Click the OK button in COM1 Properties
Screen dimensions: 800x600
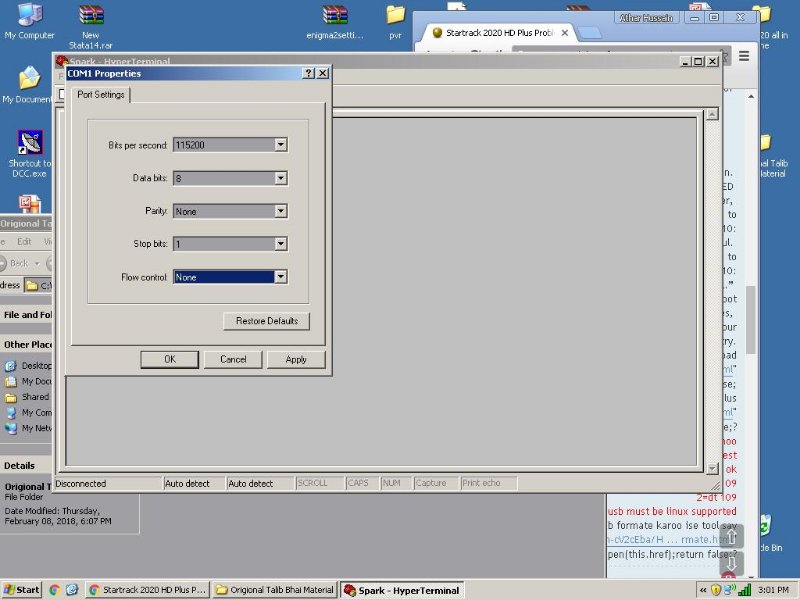point(169,359)
